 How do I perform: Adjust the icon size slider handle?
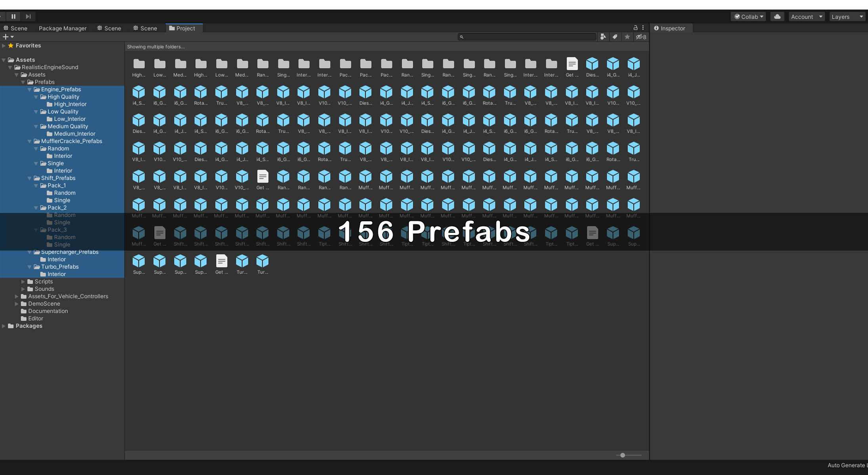tap(623, 455)
